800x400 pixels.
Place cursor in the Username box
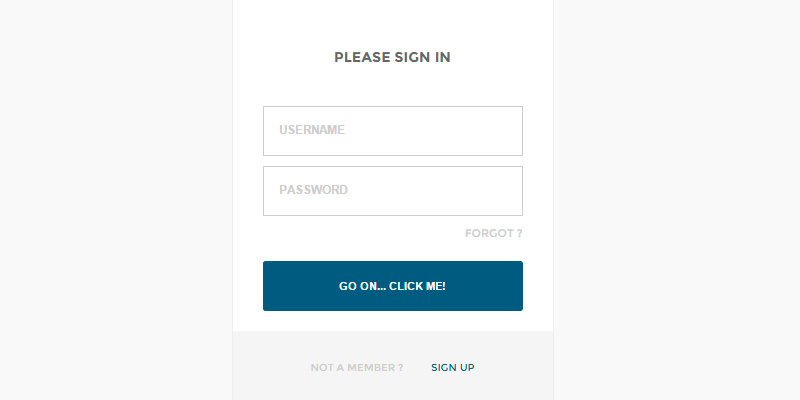pos(392,131)
